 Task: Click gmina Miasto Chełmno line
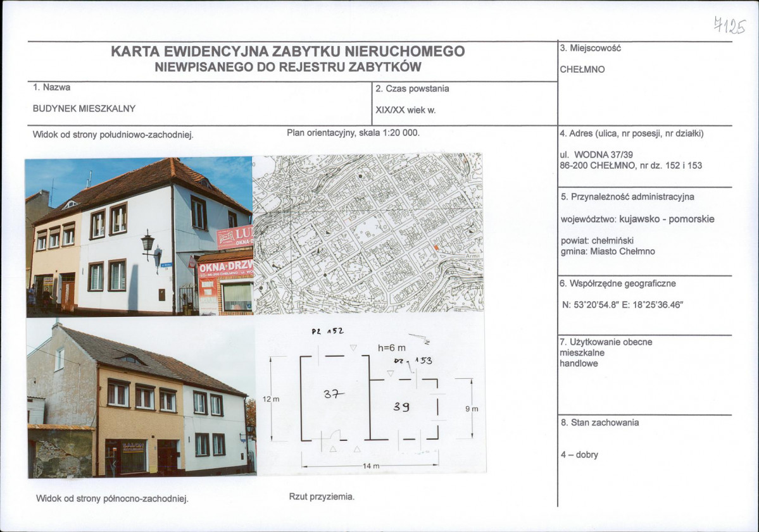[x=608, y=251]
